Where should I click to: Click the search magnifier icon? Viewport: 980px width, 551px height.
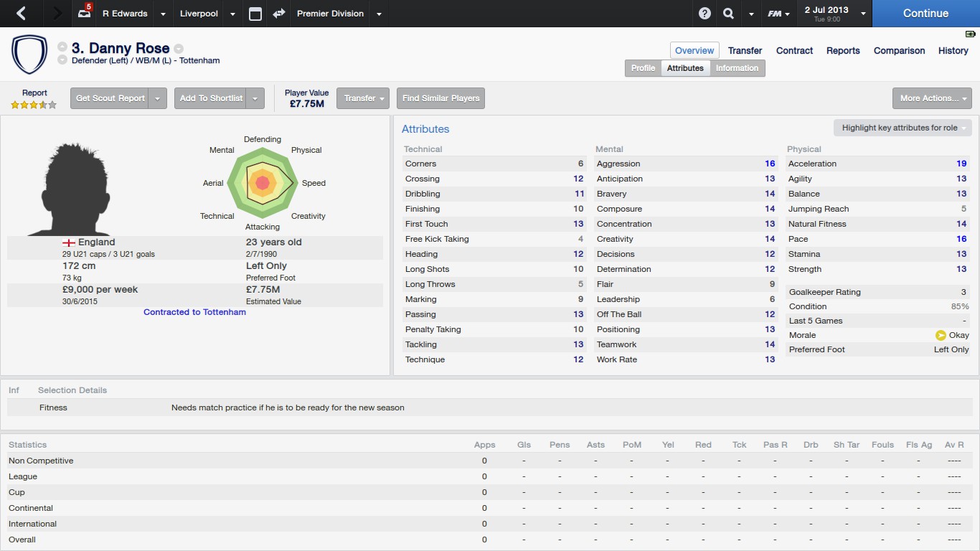729,13
